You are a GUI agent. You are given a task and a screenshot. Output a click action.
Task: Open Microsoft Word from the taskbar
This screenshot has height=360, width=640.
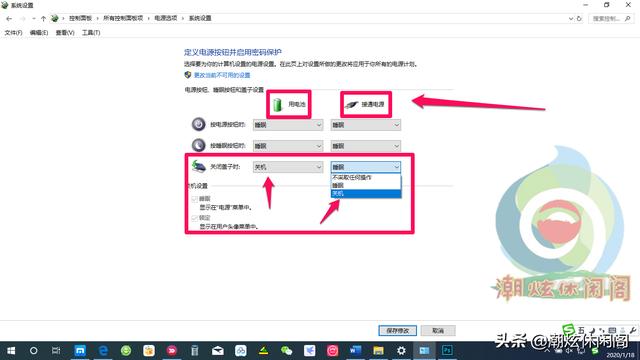(355, 351)
